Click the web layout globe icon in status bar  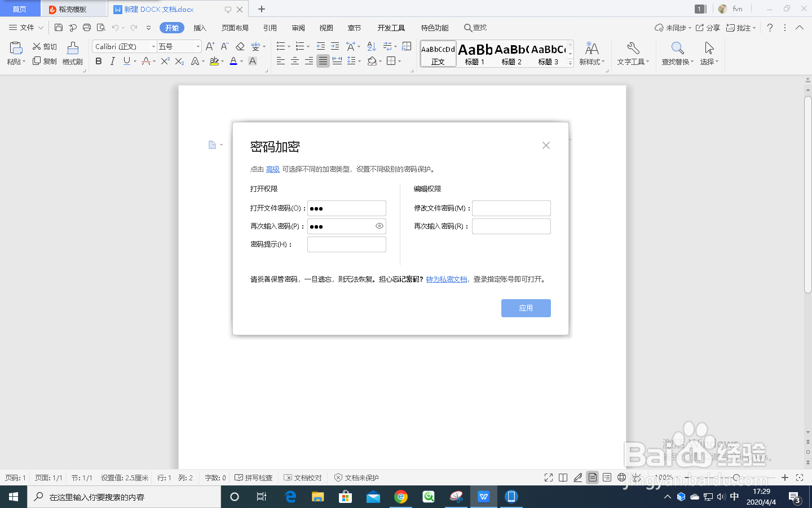coord(621,478)
